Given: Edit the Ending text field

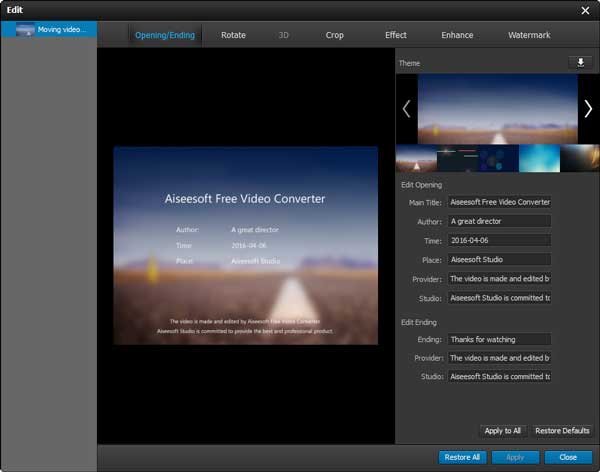Looking at the screenshot, I should pos(499,340).
